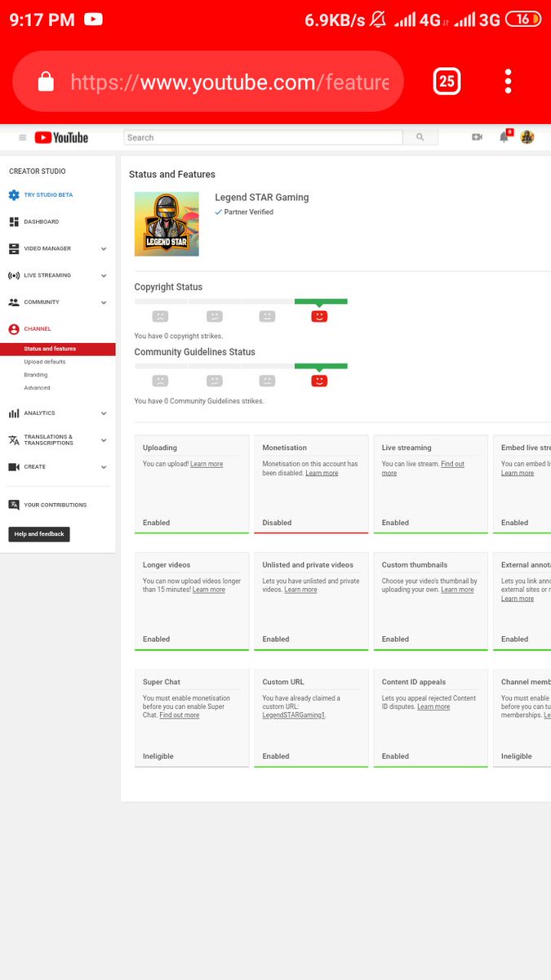Tap the browser tab count icon 25

(x=447, y=81)
